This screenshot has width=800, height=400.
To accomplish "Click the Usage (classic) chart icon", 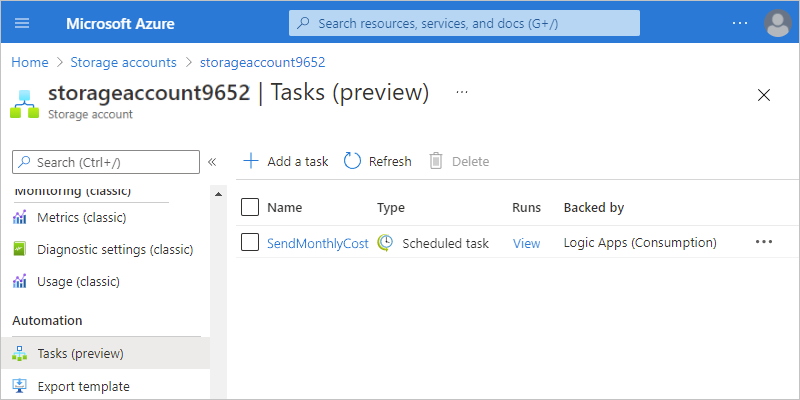I will coord(19,282).
